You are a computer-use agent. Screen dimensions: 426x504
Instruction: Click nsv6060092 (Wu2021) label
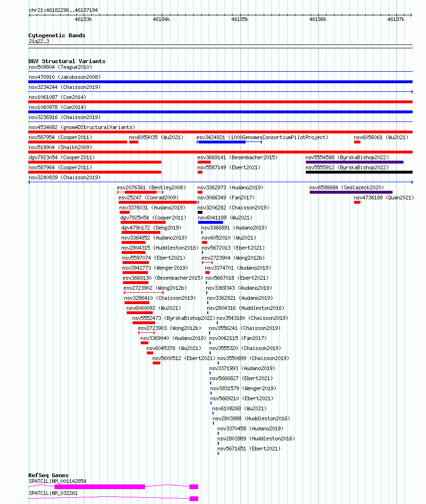(154, 308)
